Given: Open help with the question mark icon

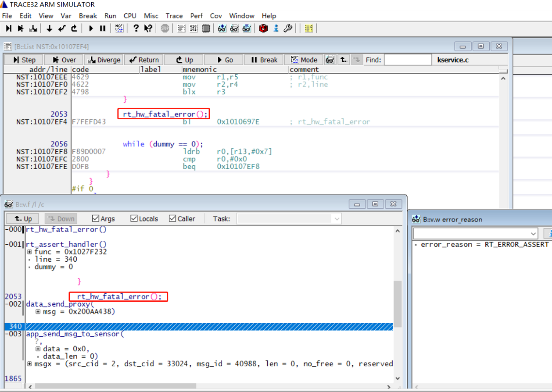Looking at the screenshot, I should (136, 29).
